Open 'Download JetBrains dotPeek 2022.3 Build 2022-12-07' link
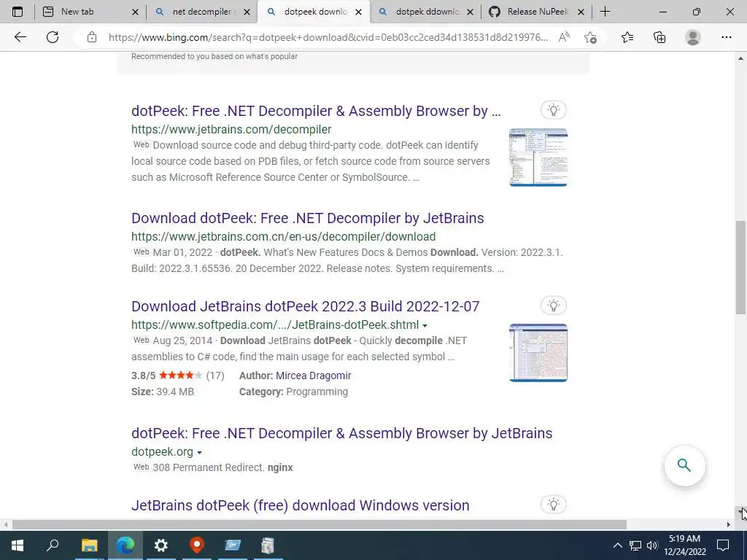 (306, 306)
